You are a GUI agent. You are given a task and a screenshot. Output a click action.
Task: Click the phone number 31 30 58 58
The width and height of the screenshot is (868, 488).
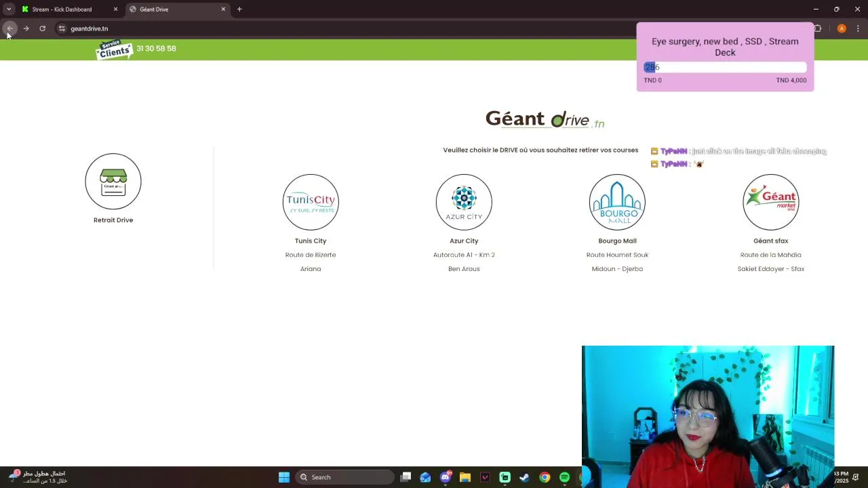[x=156, y=49]
